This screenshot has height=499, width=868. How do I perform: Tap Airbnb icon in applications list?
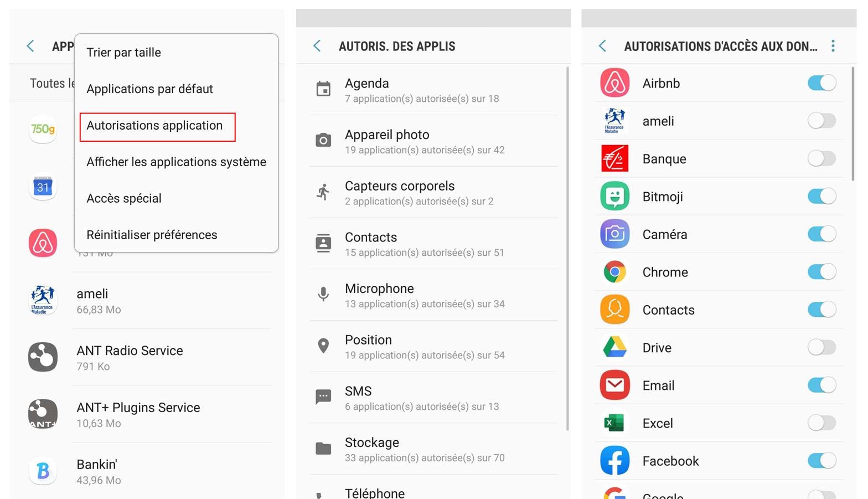[x=43, y=243]
